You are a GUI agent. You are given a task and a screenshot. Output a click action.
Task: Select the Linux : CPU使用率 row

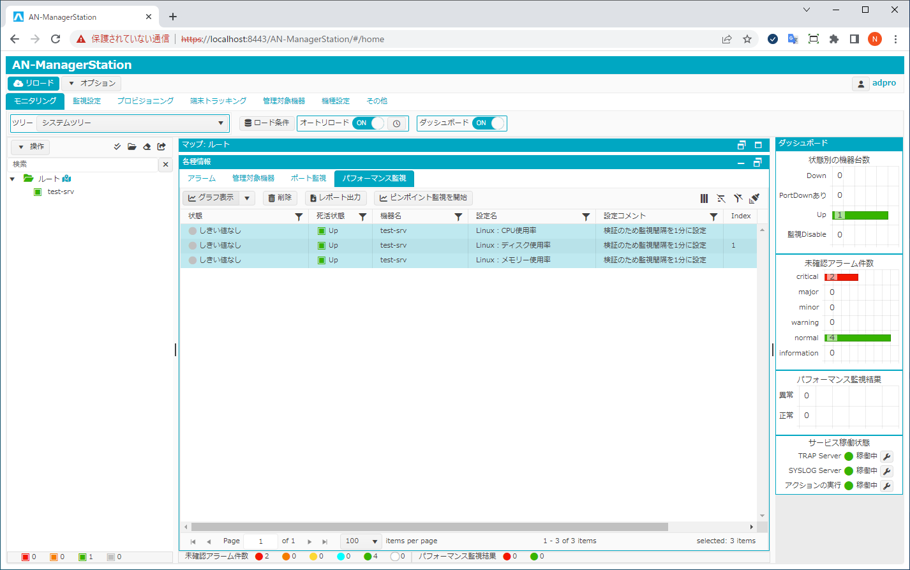point(468,231)
